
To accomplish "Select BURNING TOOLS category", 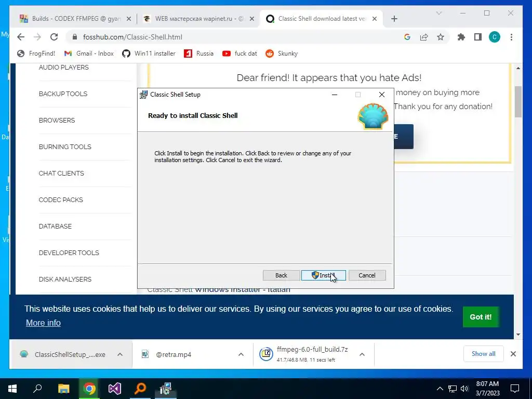I will pyautogui.click(x=65, y=147).
